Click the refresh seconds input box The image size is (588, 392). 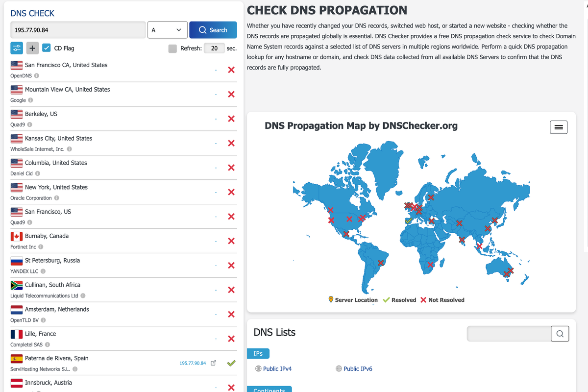point(214,49)
